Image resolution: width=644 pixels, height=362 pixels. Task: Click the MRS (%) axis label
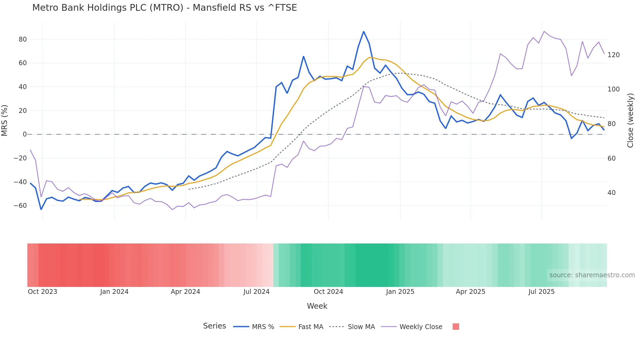(5, 120)
